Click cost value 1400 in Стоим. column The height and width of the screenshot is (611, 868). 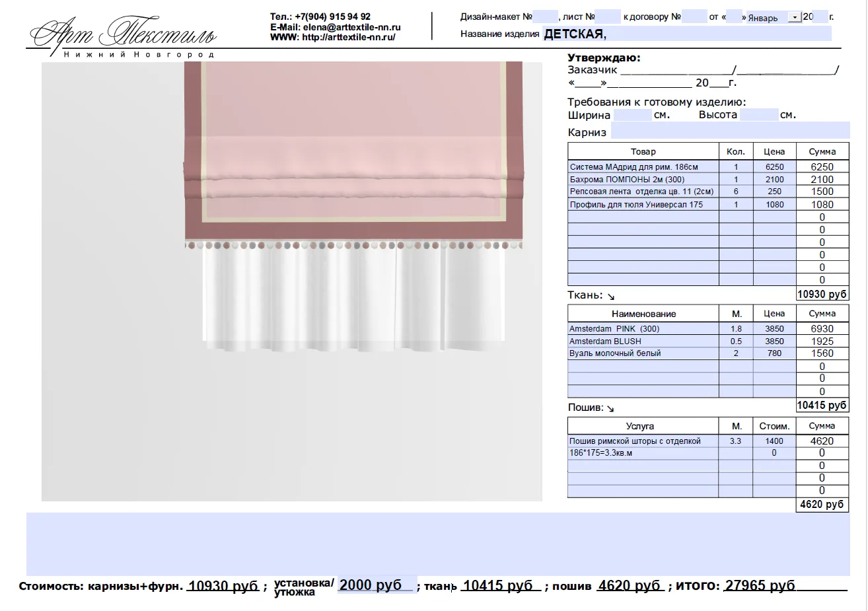click(x=774, y=441)
